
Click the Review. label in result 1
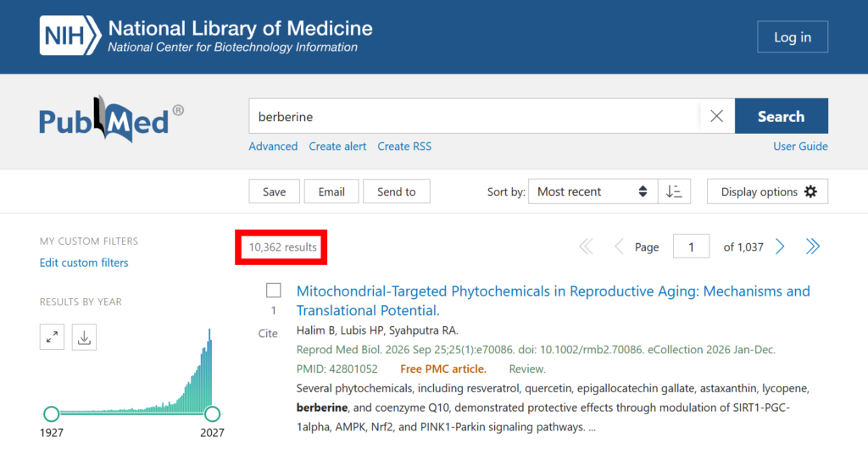[x=527, y=369]
